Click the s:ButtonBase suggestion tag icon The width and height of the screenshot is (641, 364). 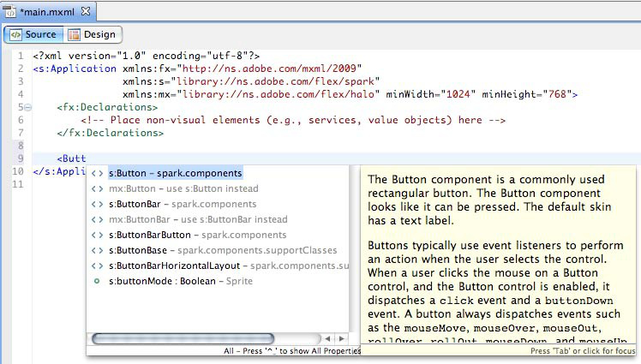pyautogui.click(x=97, y=250)
